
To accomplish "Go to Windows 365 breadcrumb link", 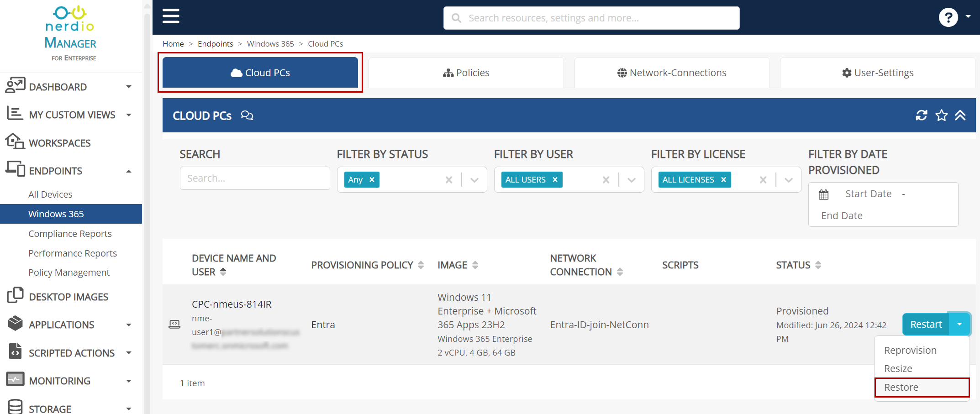I will (x=270, y=44).
